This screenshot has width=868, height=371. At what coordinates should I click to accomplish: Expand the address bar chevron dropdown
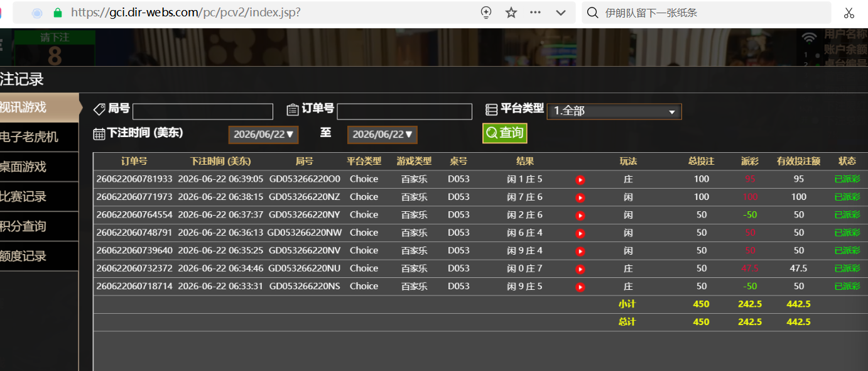tap(561, 13)
